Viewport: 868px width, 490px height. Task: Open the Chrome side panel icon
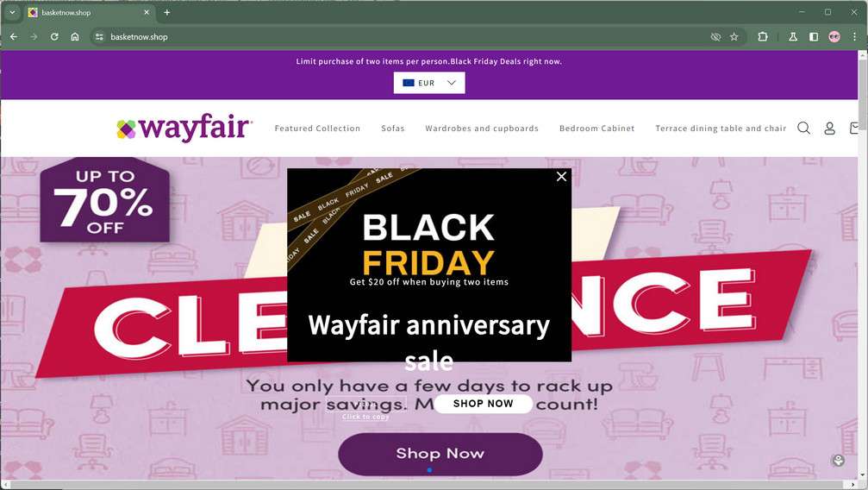click(813, 36)
